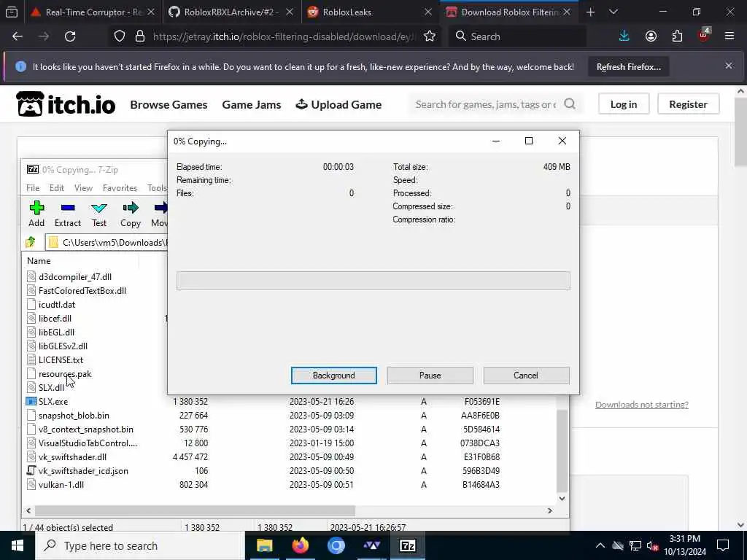747x560 pixels.
Task: Show hidden system tray icons
Action: (600, 545)
